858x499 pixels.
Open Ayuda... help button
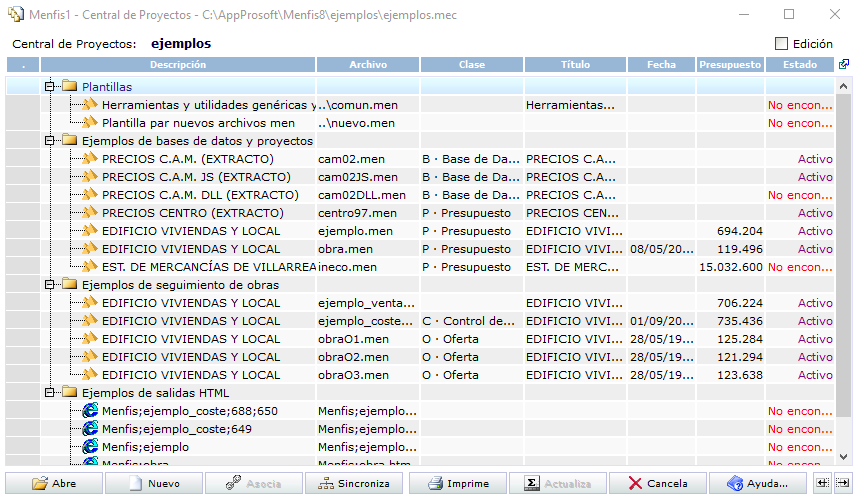(x=757, y=483)
